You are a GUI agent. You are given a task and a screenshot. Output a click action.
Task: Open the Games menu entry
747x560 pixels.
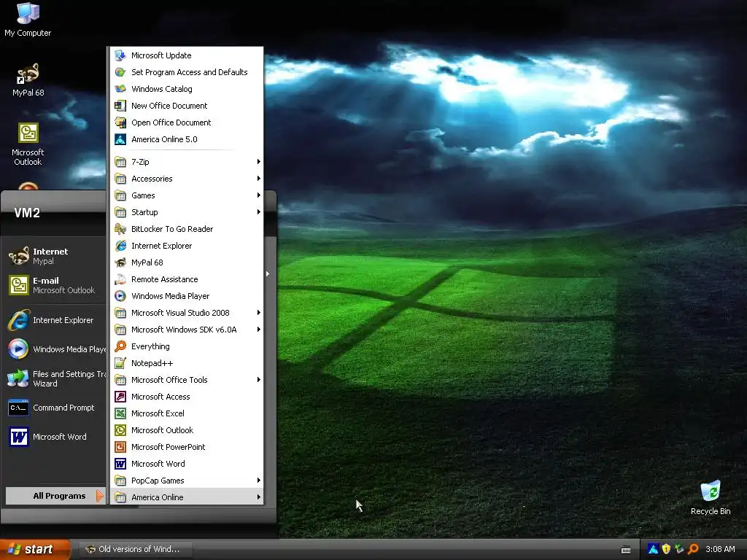[187, 195]
